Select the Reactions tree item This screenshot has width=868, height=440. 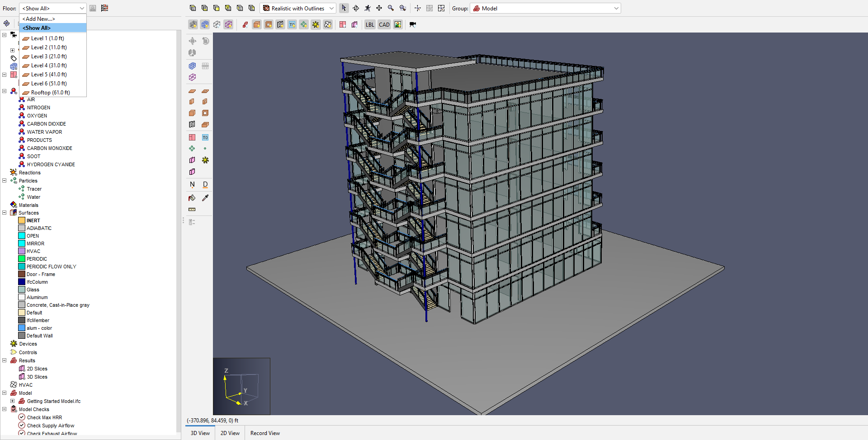[30, 173]
